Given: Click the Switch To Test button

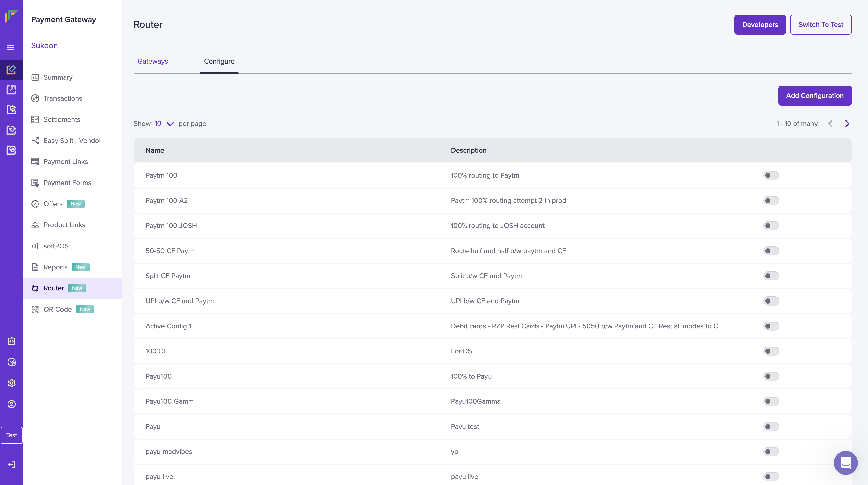Looking at the screenshot, I should click(x=821, y=25).
